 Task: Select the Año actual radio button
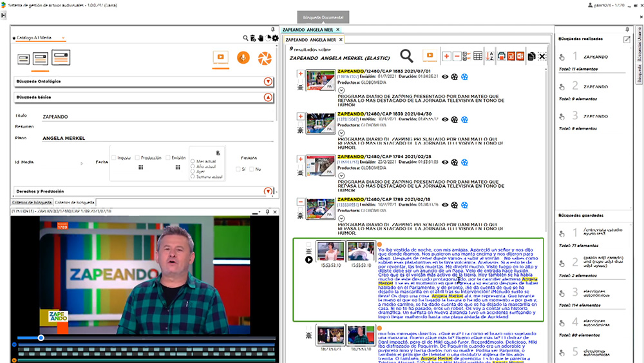[193, 167]
